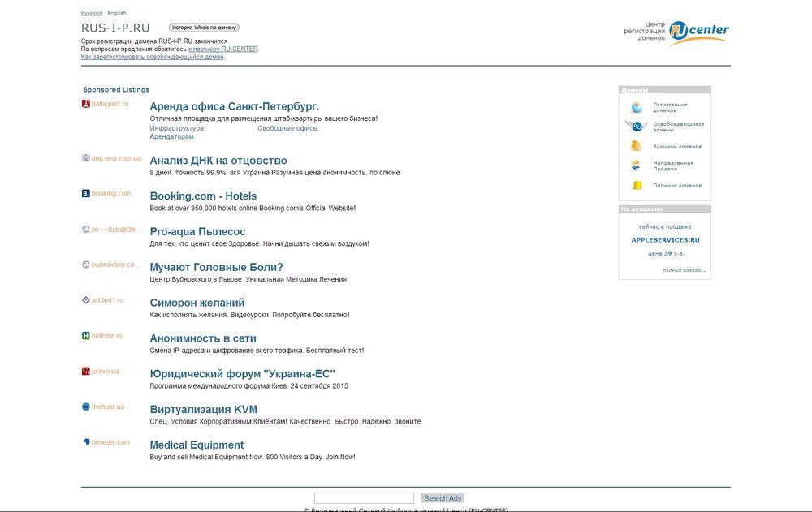Screen dimensions: 812x512
Task: Click the balticport.ru domain text
Action: (110, 104)
